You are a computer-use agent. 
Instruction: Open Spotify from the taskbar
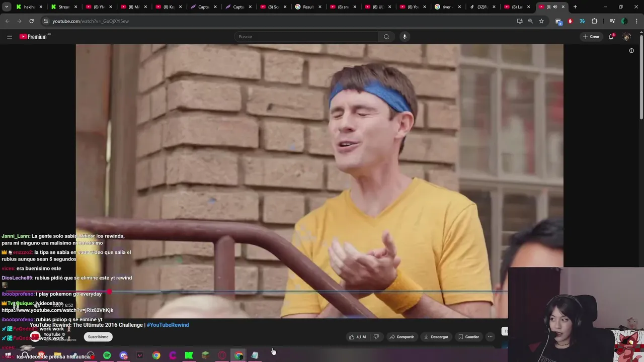coord(107,355)
